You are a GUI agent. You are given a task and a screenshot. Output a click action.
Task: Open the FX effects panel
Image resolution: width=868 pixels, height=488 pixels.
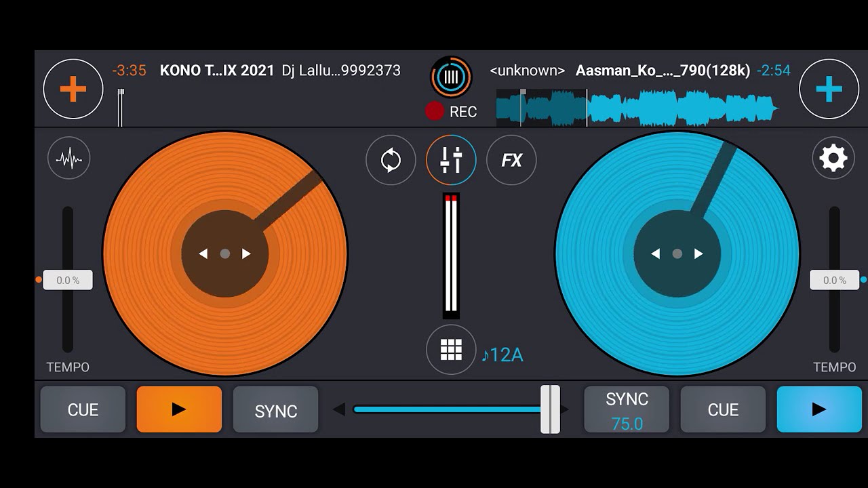point(511,161)
